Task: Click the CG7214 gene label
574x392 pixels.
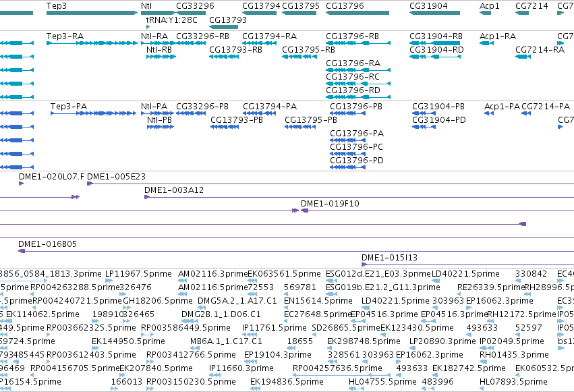Action: tap(532, 6)
